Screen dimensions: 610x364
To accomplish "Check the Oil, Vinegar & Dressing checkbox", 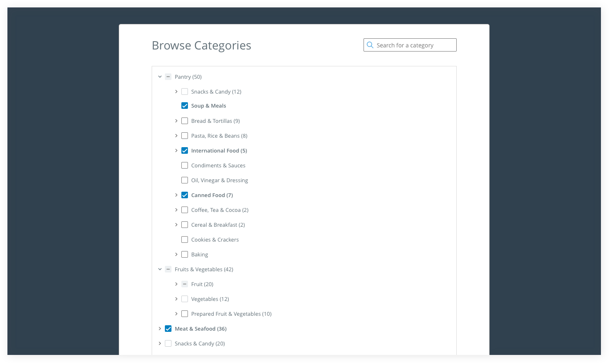I will pyautogui.click(x=185, y=180).
